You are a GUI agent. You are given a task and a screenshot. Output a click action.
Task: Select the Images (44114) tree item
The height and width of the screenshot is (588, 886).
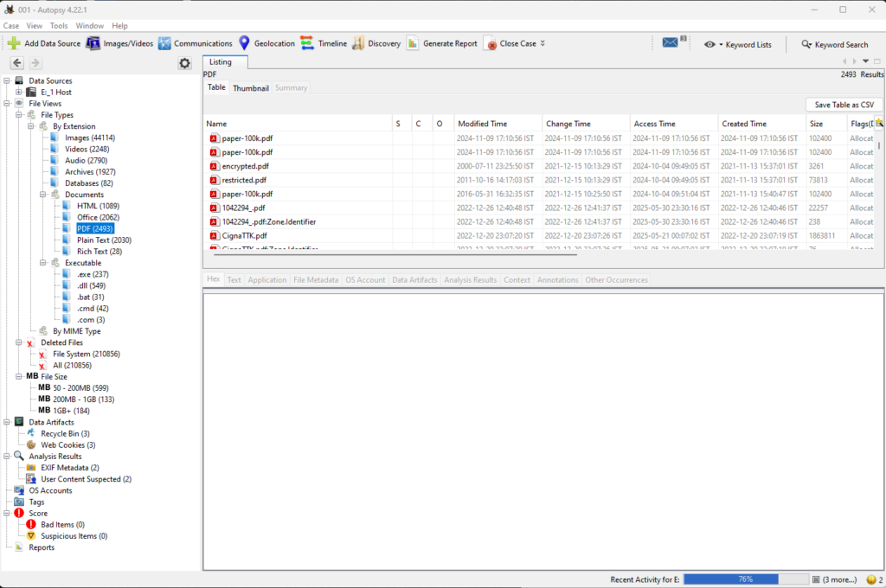click(90, 137)
